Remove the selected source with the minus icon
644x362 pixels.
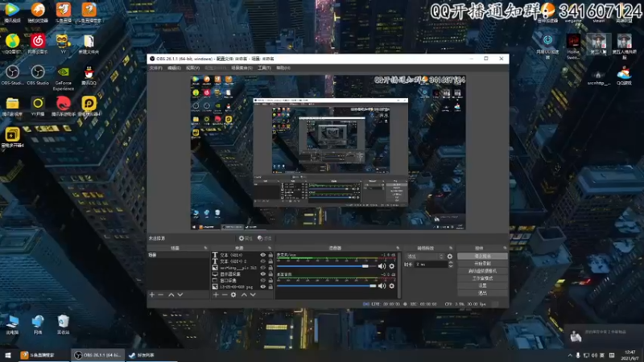click(225, 294)
